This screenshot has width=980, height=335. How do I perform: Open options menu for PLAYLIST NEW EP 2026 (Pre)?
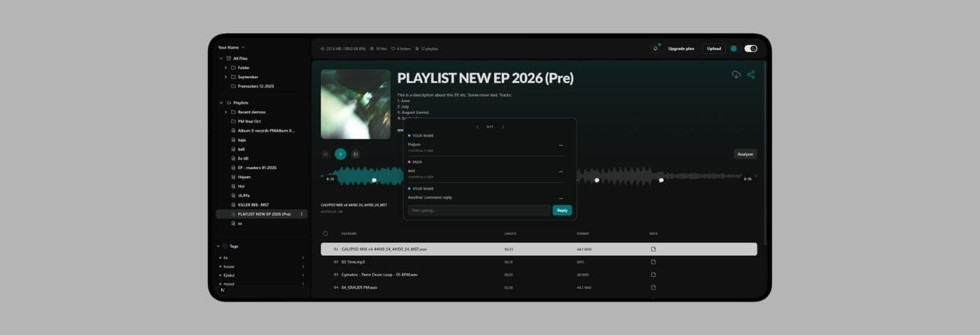click(302, 214)
